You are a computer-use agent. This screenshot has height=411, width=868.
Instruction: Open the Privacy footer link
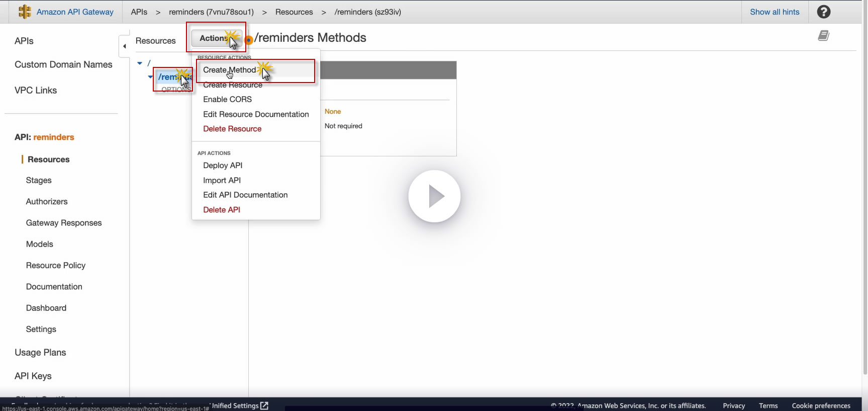734,405
